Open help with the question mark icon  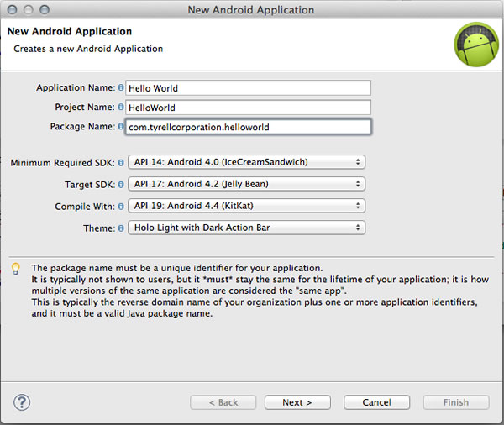click(x=22, y=402)
